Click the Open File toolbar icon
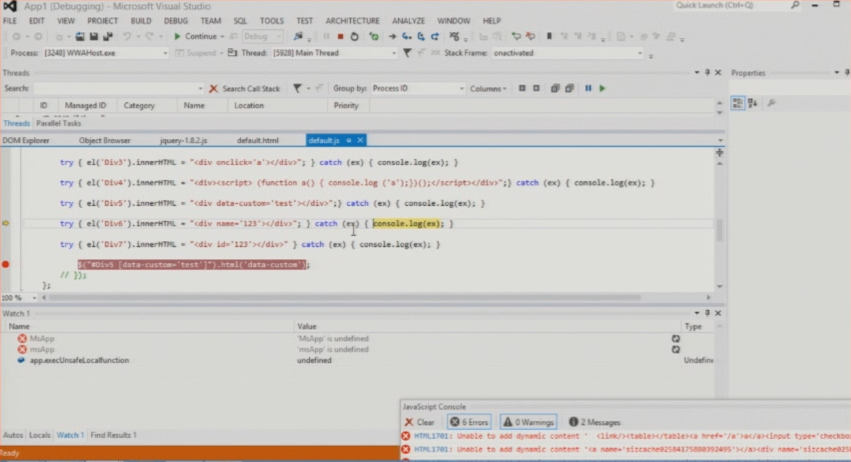Image resolution: width=851 pixels, height=462 pixels. (80, 36)
